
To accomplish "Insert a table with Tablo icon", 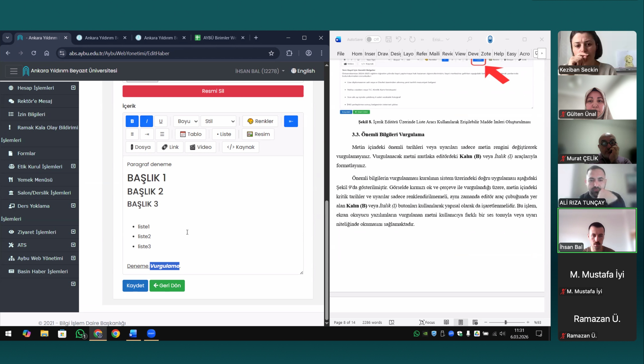I will (x=191, y=134).
